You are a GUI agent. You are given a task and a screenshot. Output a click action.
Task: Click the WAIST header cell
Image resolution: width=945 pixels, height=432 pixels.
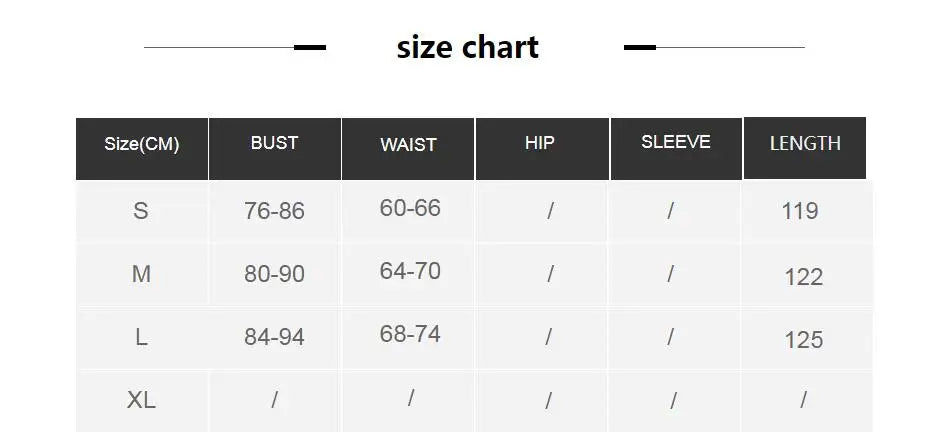point(408,149)
